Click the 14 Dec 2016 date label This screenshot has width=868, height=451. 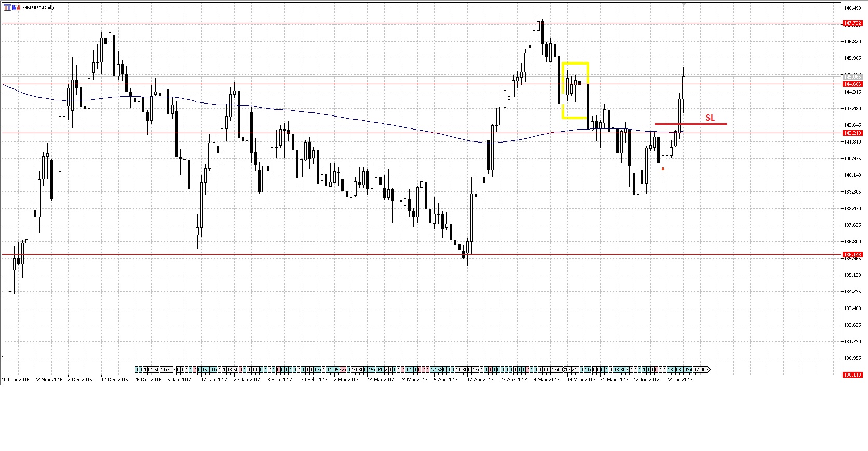click(114, 380)
